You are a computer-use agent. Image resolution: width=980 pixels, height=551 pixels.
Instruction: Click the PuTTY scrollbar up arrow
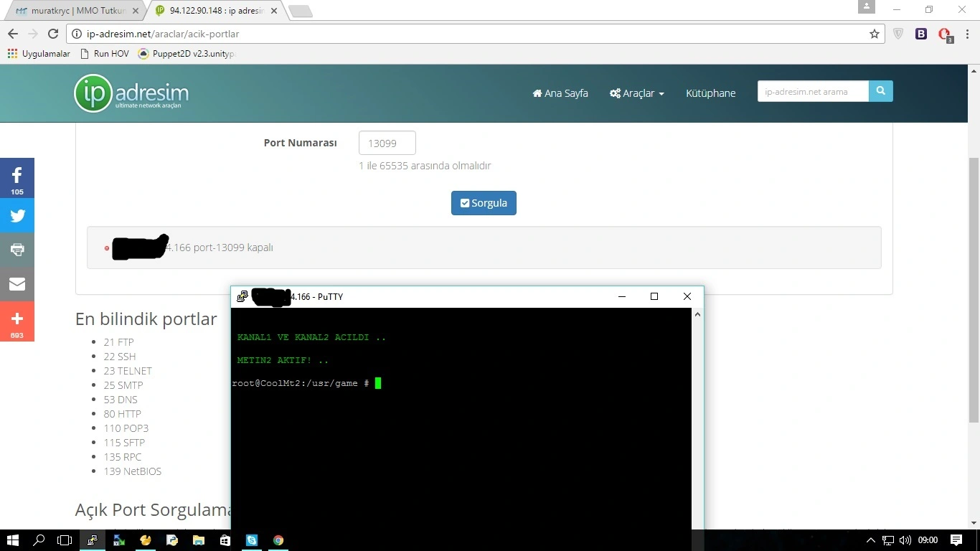click(x=697, y=314)
